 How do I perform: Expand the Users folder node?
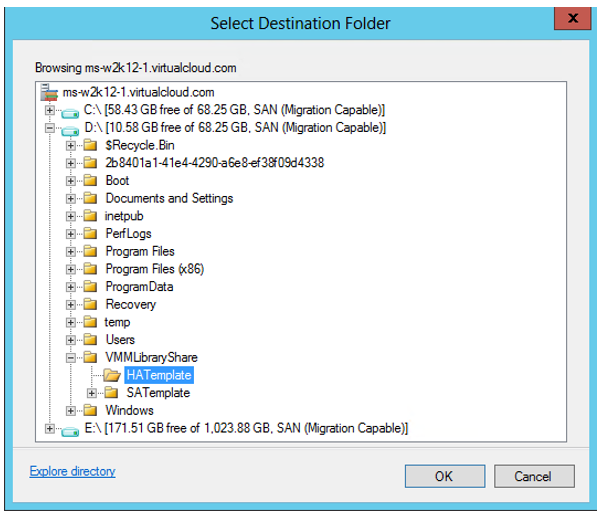coord(70,340)
